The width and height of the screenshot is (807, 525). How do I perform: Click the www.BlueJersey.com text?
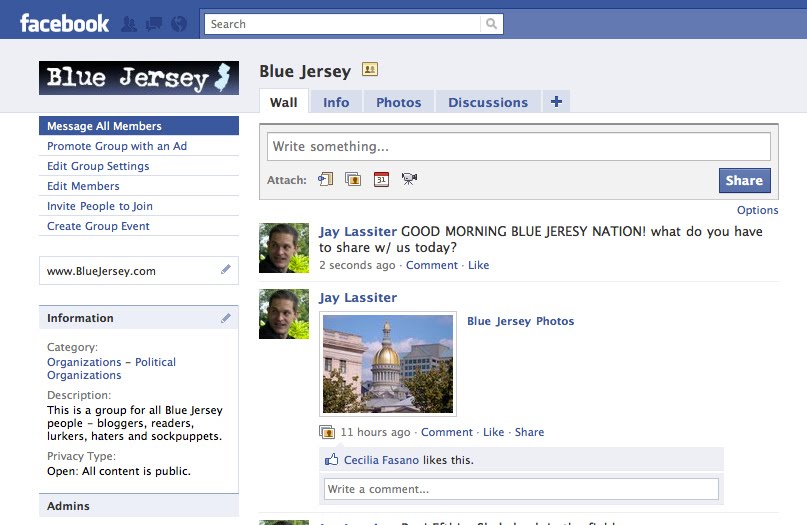coord(101,271)
